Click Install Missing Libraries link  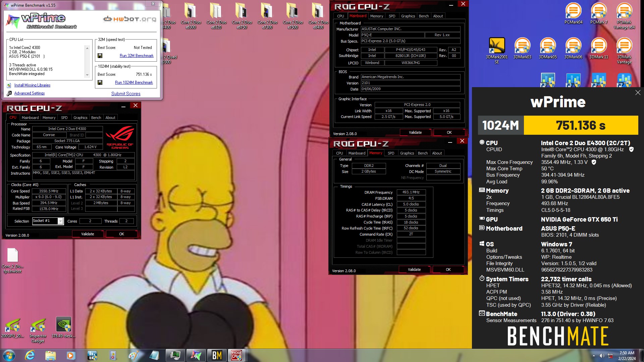(32, 85)
